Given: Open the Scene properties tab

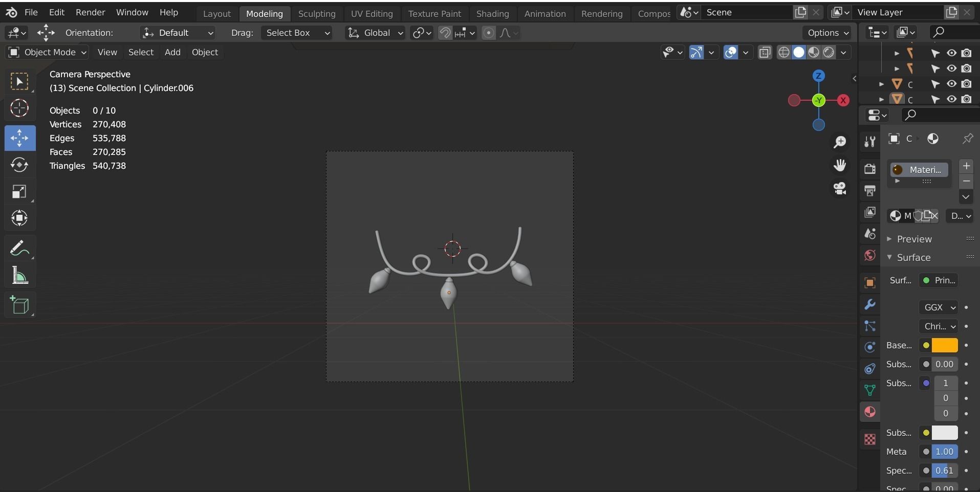Looking at the screenshot, I should click(869, 234).
